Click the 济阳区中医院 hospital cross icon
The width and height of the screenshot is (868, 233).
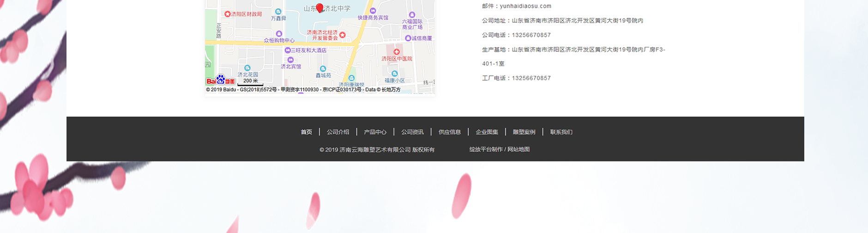396,52
